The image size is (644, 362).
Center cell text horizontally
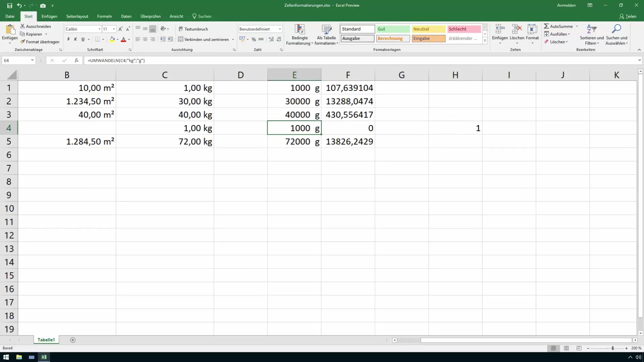145,39
